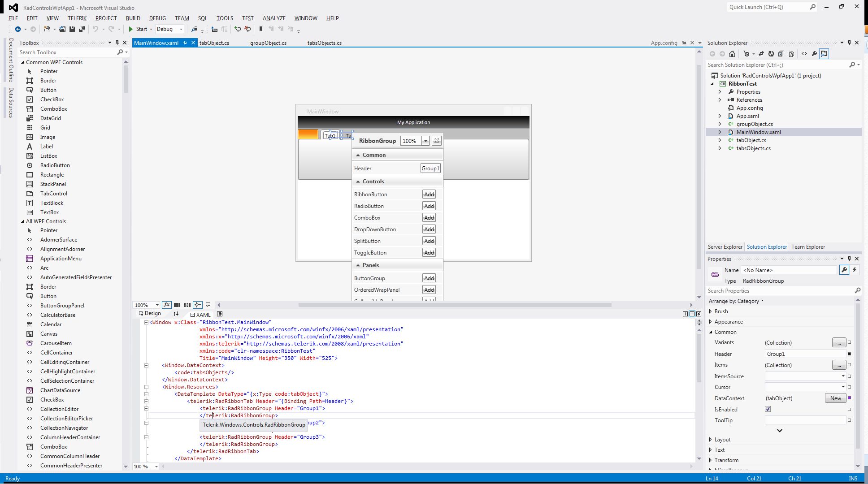The image size is (868, 484).
Task: Open the Debug configuration dropdown
Action: [181, 29]
